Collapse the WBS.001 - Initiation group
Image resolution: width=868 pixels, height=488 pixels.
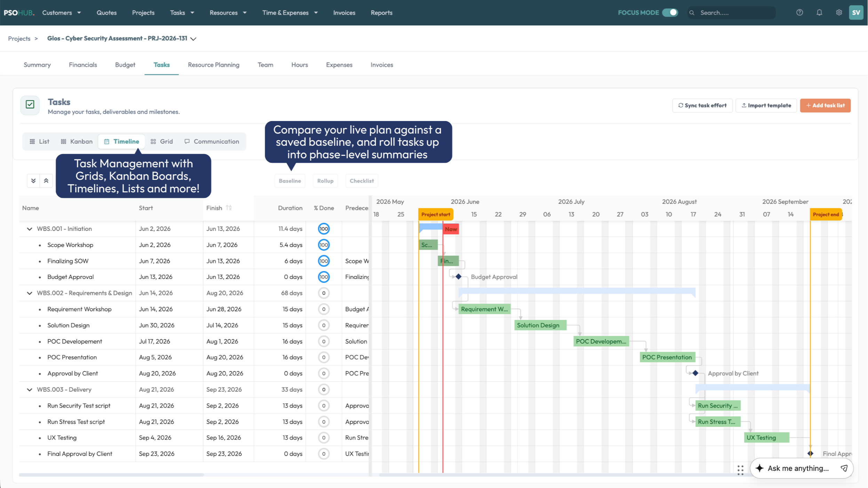(x=30, y=229)
